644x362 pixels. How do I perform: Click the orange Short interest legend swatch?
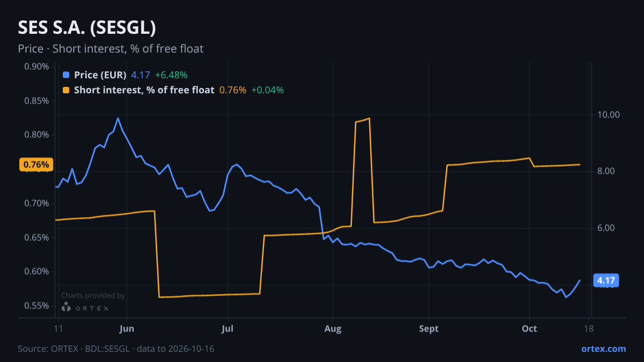pos(66,90)
